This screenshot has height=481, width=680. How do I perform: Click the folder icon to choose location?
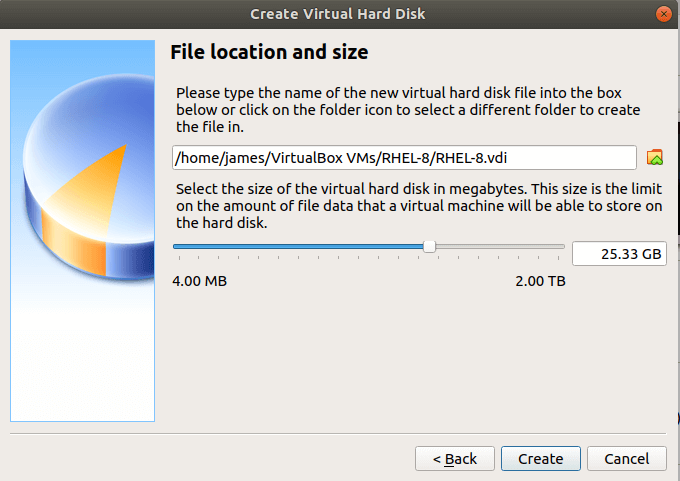(x=655, y=157)
